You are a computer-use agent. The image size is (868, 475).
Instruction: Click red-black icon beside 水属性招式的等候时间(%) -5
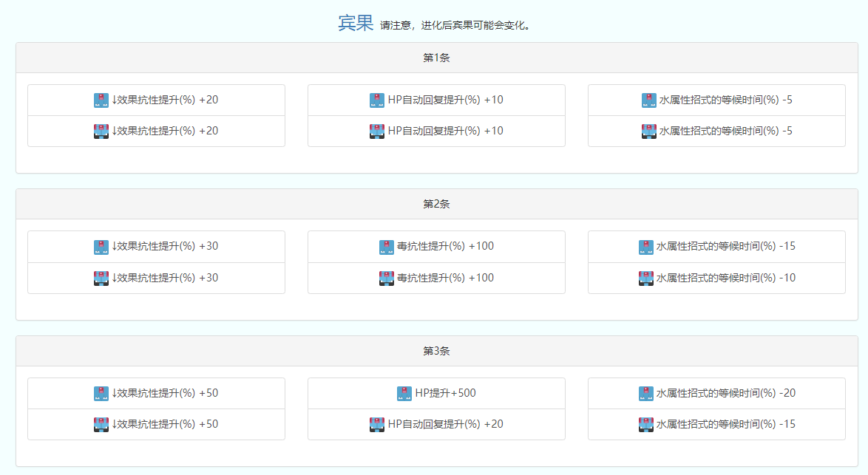click(x=649, y=131)
